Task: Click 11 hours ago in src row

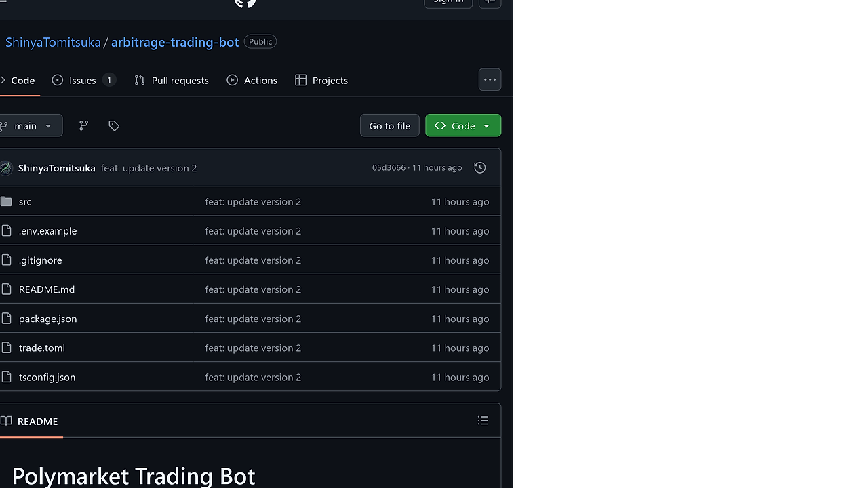Action: coord(460,201)
